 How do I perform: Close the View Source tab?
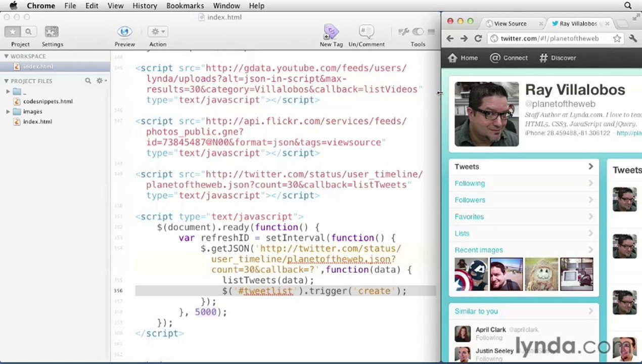[x=541, y=24]
